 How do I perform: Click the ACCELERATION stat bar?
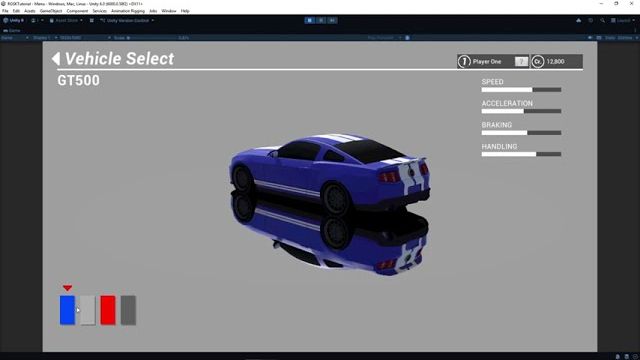(521, 111)
